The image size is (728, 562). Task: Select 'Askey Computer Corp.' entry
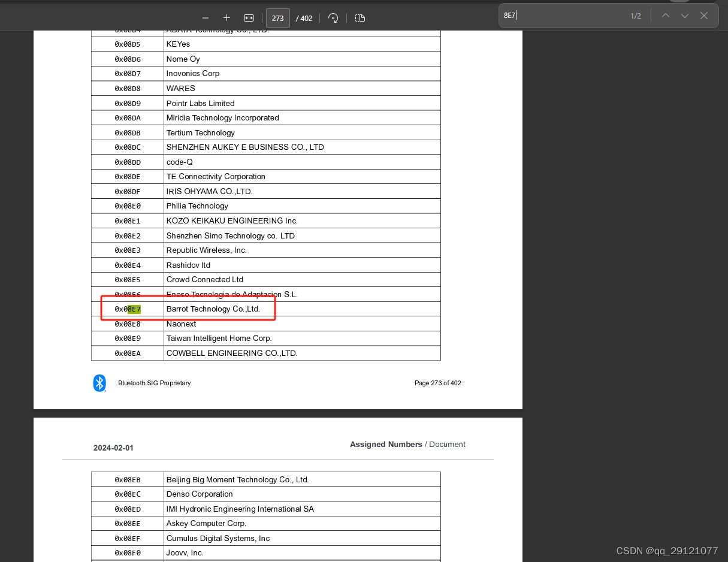206,524
